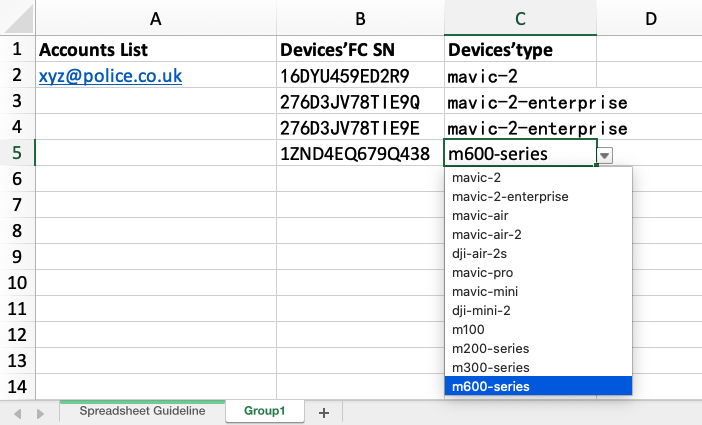Select dji-mini-2 option in list
This screenshot has height=425, width=702.
tap(538, 311)
